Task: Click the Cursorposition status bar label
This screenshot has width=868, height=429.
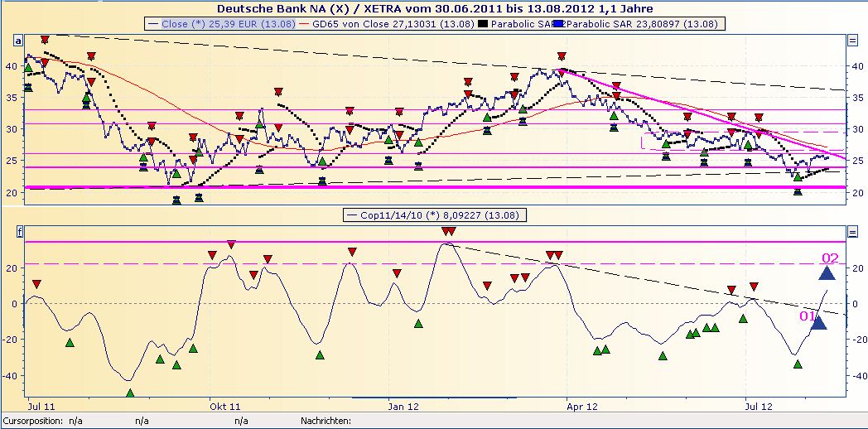Action: point(32,422)
